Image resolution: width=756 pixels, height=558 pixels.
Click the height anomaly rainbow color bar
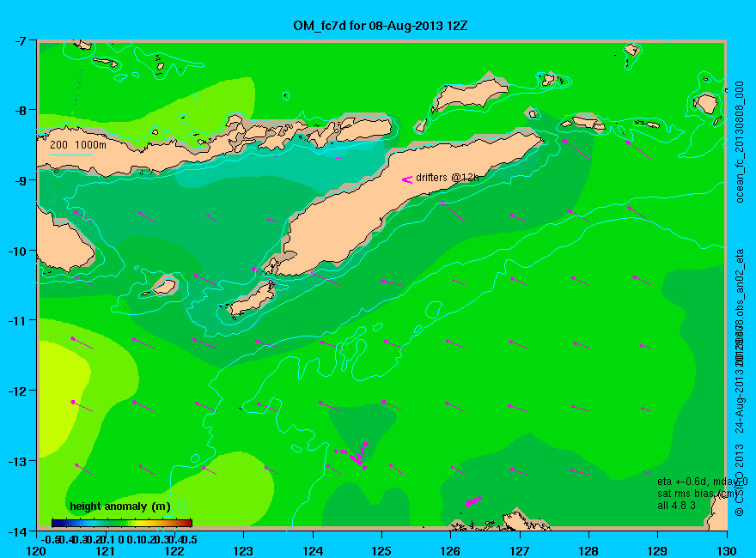[x=122, y=523]
